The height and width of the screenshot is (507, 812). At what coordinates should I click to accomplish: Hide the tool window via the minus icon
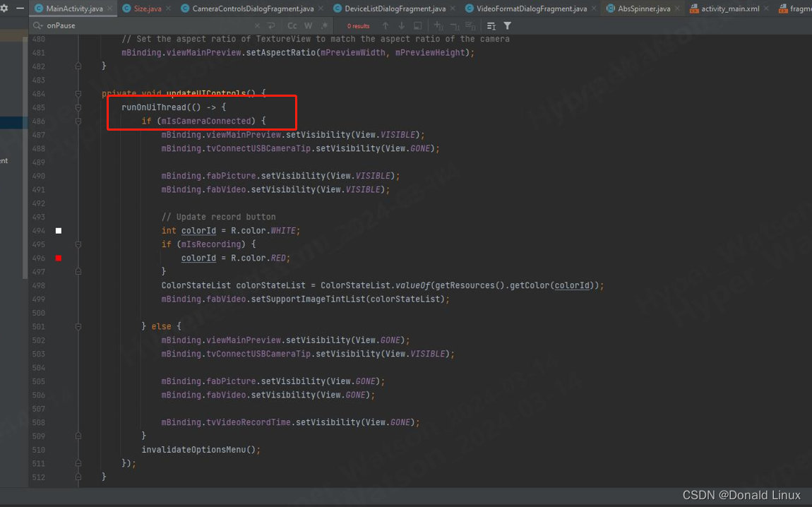(x=20, y=8)
